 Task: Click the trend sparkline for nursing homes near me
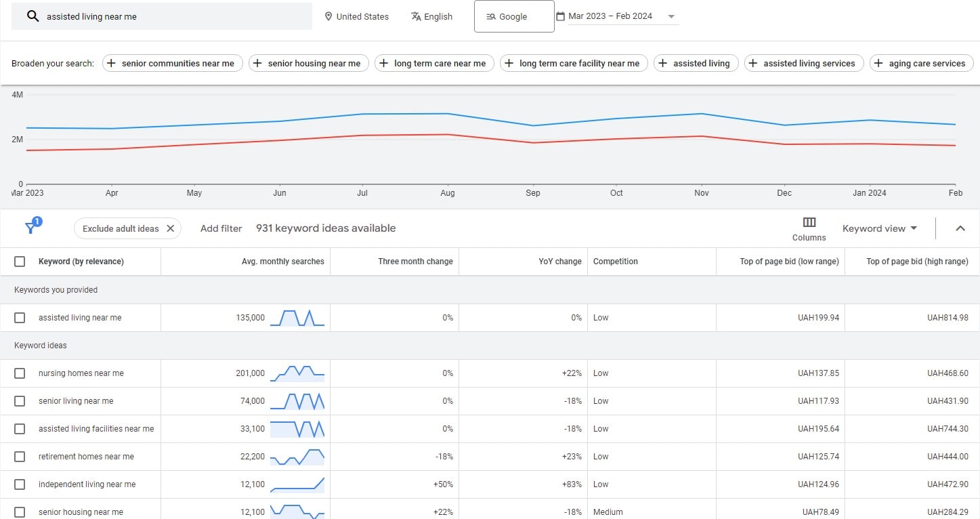(x=297, y=373)
